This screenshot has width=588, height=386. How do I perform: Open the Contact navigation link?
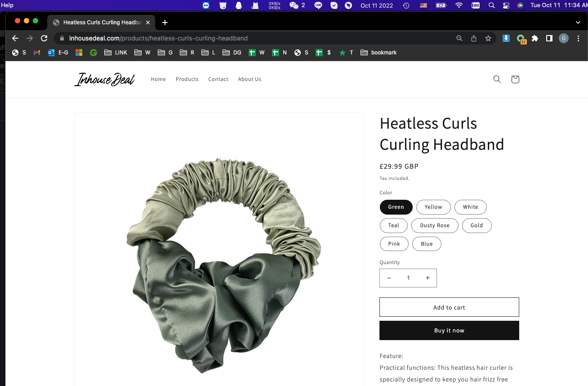coord(218,79)
